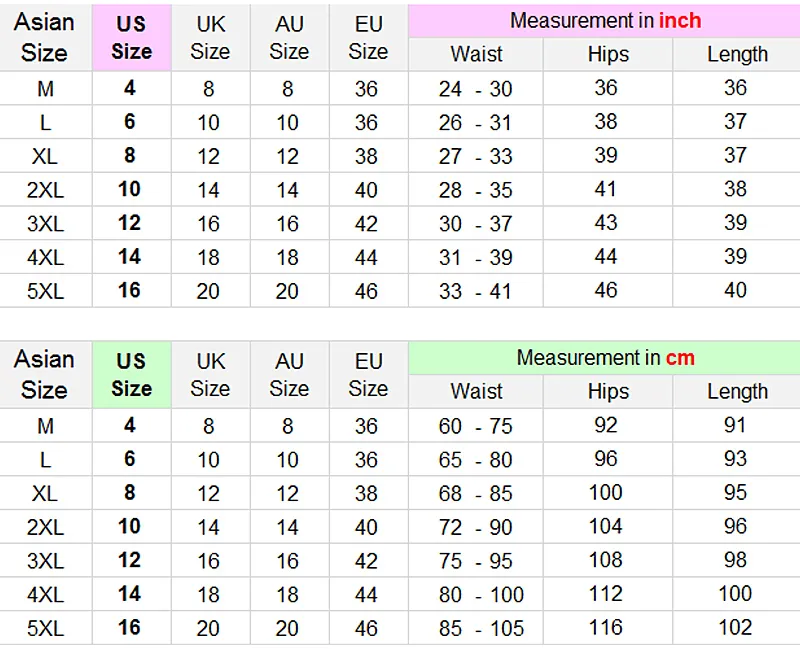Click the EU Size header in bottom table
This screenshot has width=800, height=654.
coord(368,375)
